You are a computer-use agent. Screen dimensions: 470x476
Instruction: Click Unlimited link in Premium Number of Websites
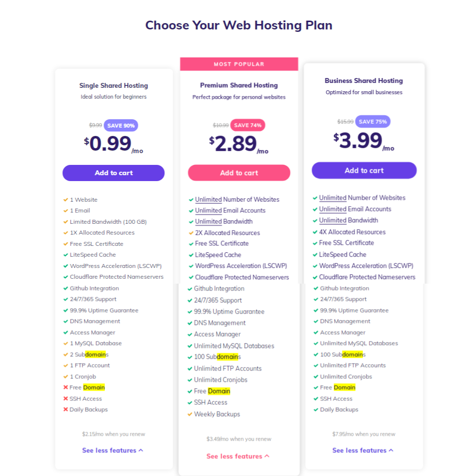coord(209,199)
